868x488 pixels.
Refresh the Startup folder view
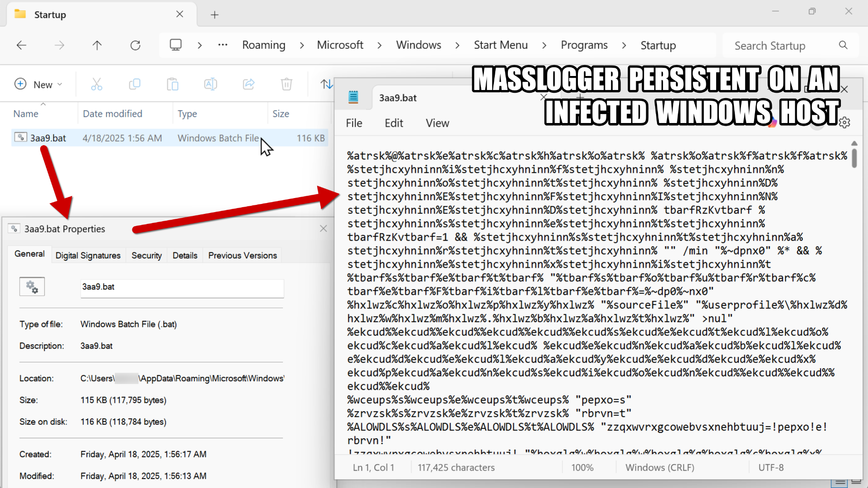pos(135,45)
